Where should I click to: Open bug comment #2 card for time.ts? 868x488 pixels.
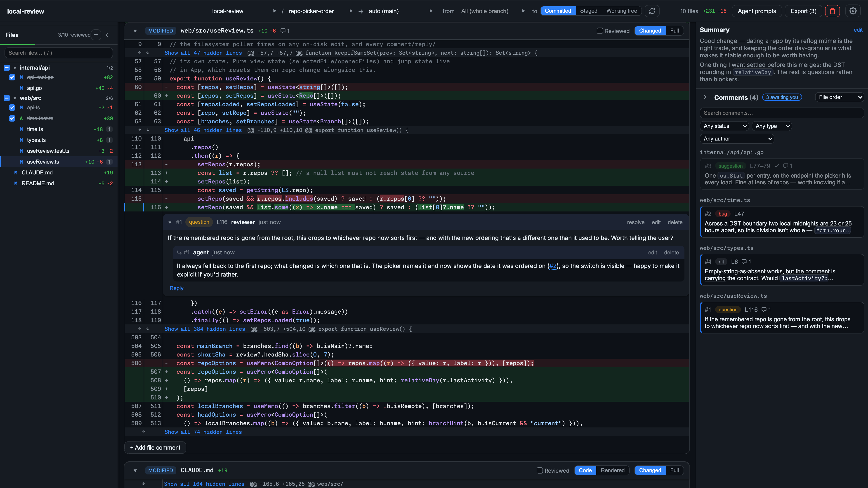pyautogui.click(x=782, y=222)
